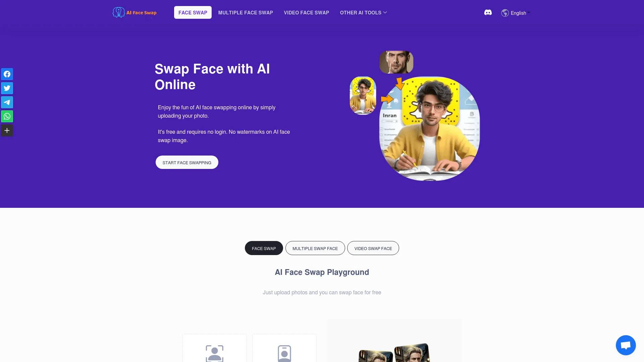Click the Discord server icon
The width and height of the screenshot is (644, 362).
[487, 12]
